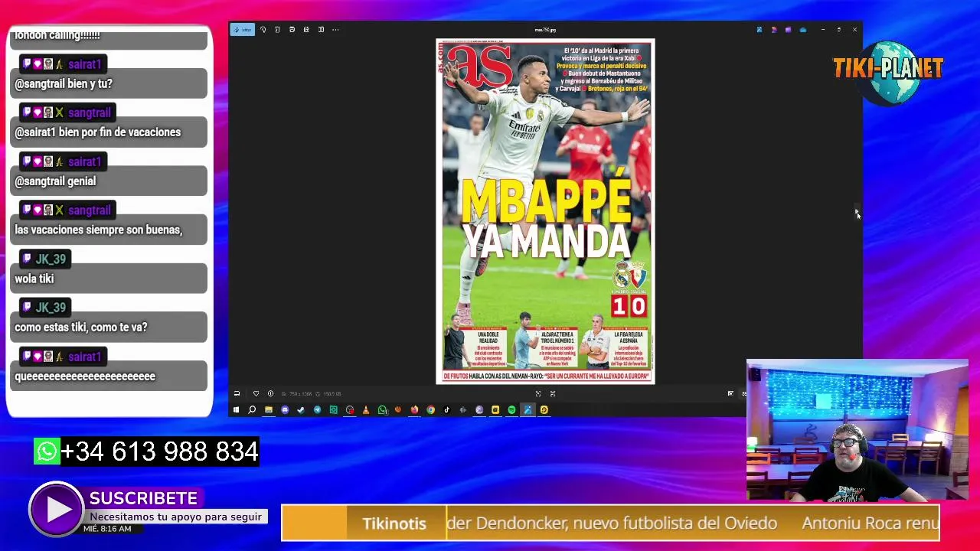Click chat message '@sangtrail bien y tu?'
This screenshot has height=551, width=980.
click(64, 84)
